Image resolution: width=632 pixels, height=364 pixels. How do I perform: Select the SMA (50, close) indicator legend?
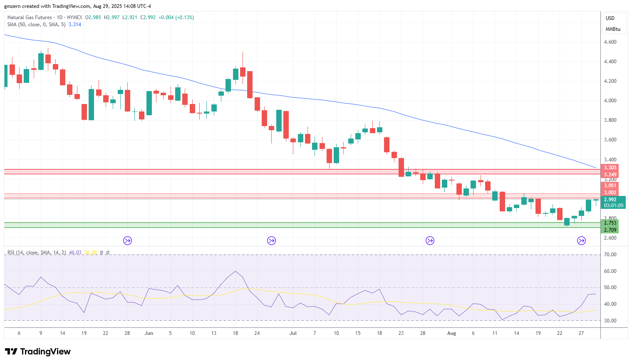36,25
